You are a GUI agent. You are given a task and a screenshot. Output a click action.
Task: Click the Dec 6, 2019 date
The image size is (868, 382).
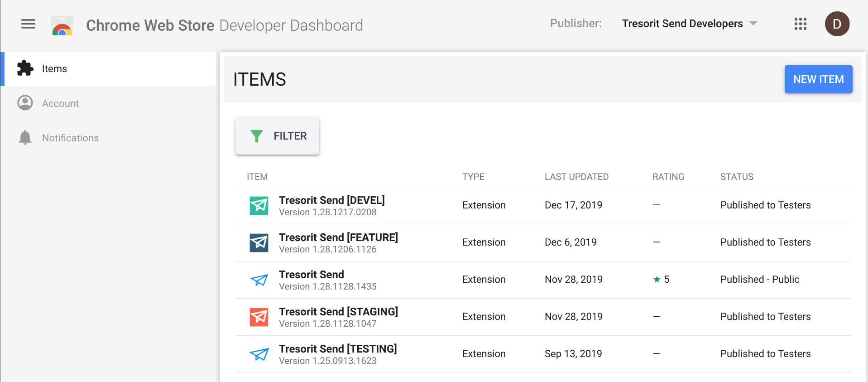coord(571,242)
